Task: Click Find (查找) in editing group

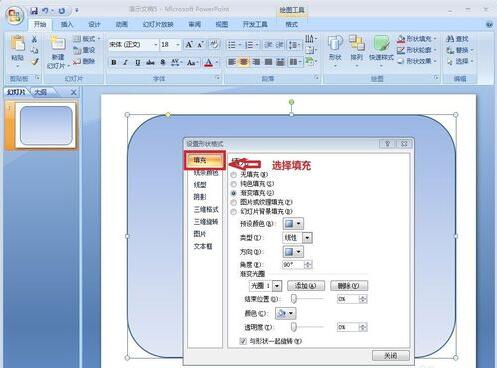Action: [458, 39]
